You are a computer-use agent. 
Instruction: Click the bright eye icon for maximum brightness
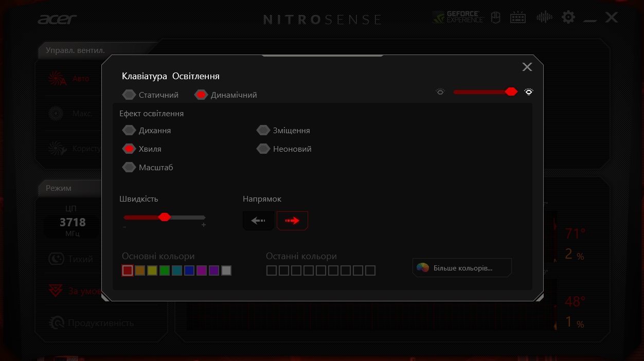(x=529, y=92)
